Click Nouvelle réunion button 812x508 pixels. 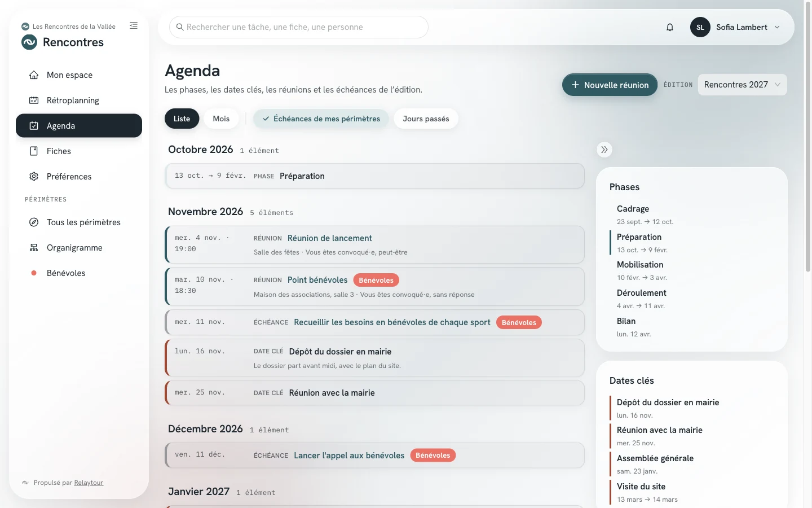coord(610,85)
